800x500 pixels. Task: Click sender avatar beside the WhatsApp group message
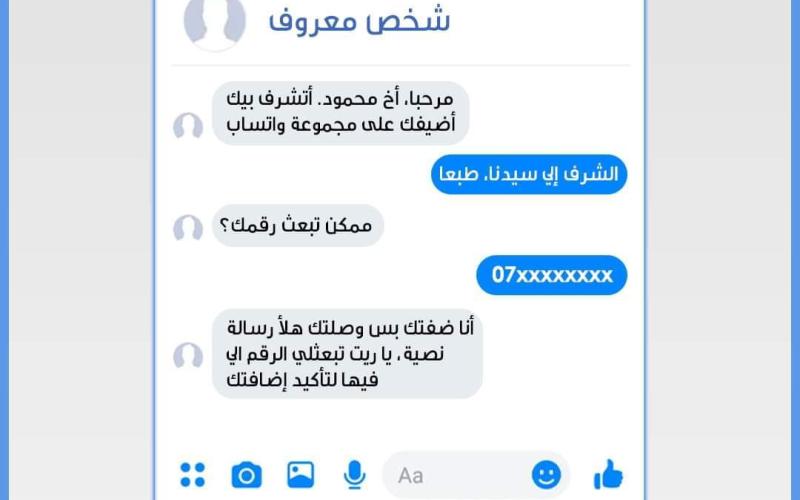pyautogui.click(x=188, y=126)
